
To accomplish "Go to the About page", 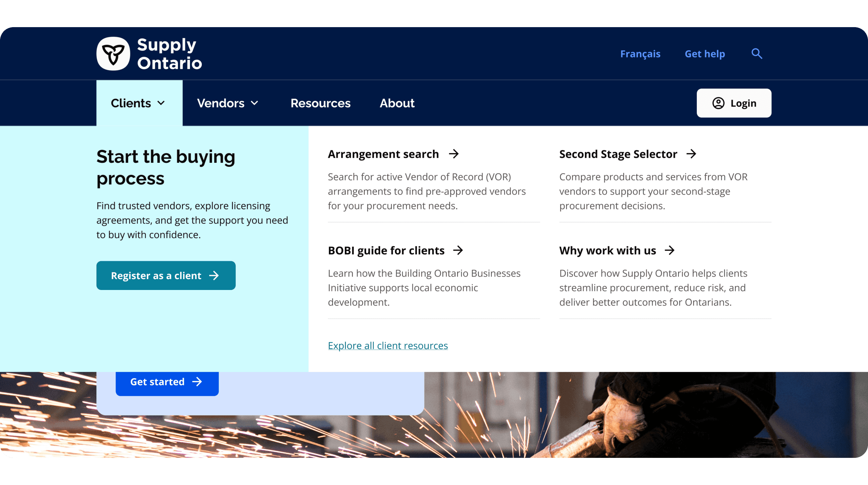I will click(397, 103).
